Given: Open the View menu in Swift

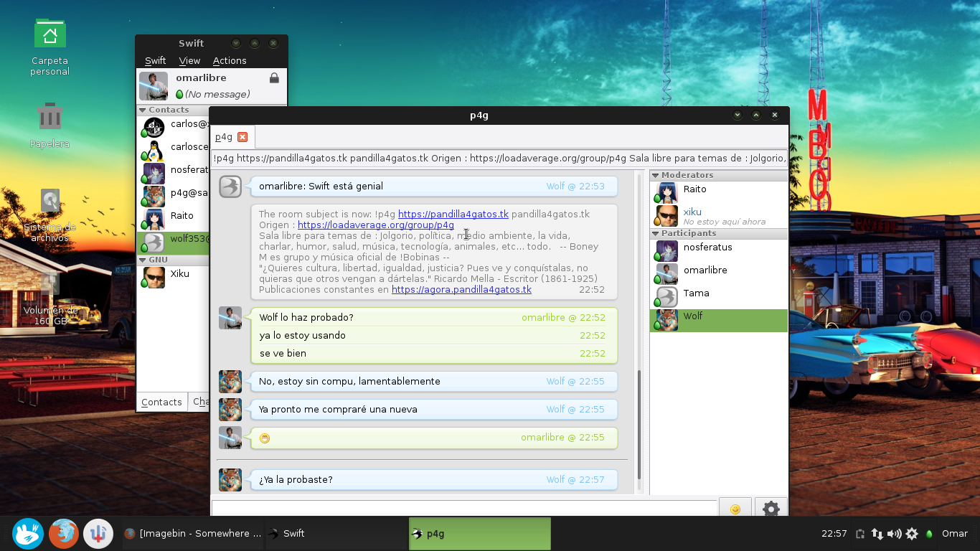Looking at the screenshot, I should click(x=189, y=61).
